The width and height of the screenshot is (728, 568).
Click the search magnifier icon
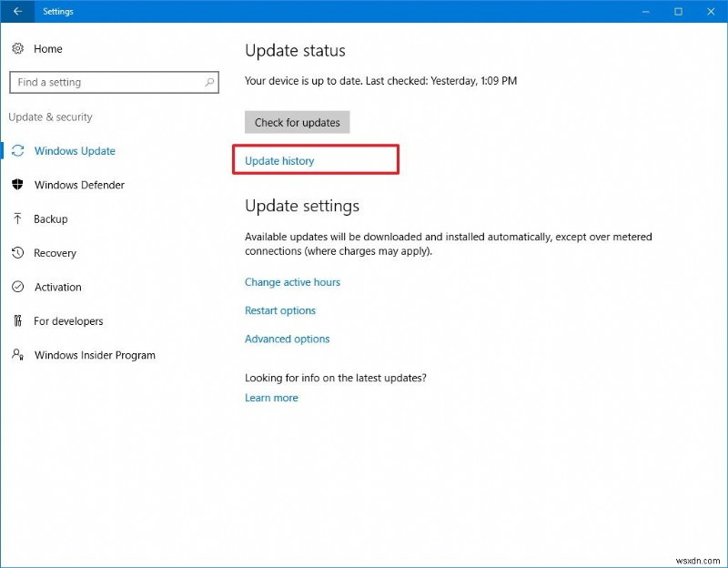(208, 82)
